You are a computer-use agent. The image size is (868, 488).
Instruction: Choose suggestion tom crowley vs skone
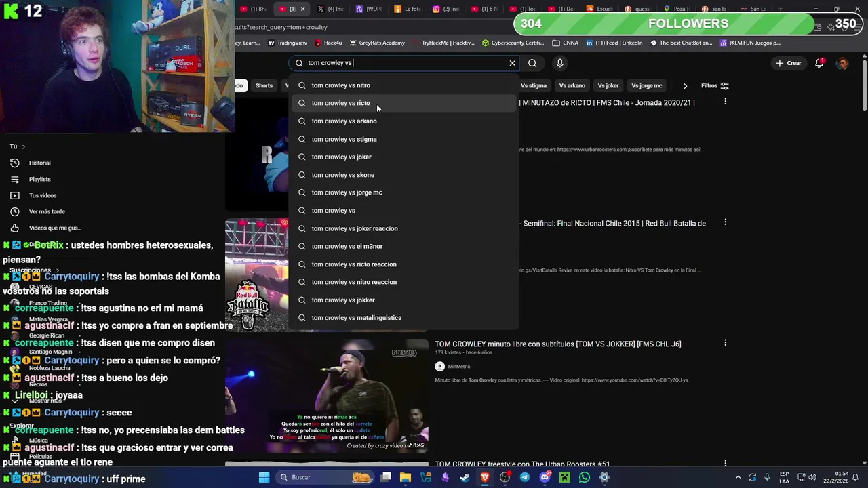(x=404, y=175)
